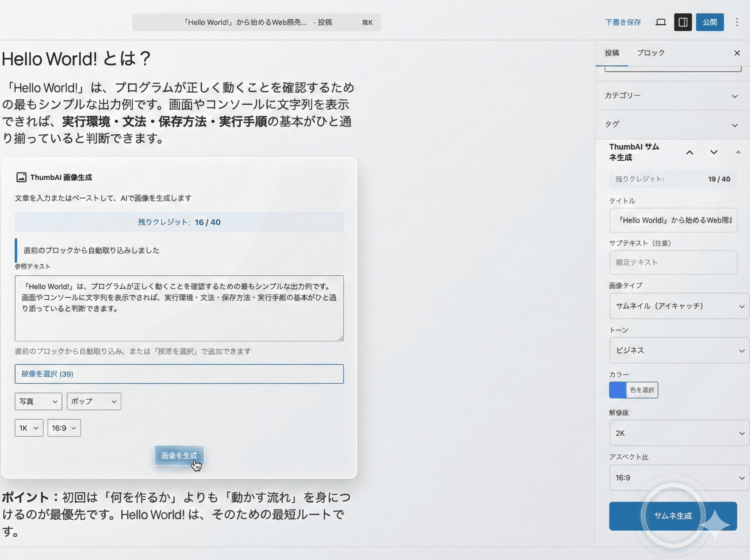This screenshot has height=560, width=750.
Task: Click the サブテキスト input field
Action: pyautogui.click(x=673, y=263)
